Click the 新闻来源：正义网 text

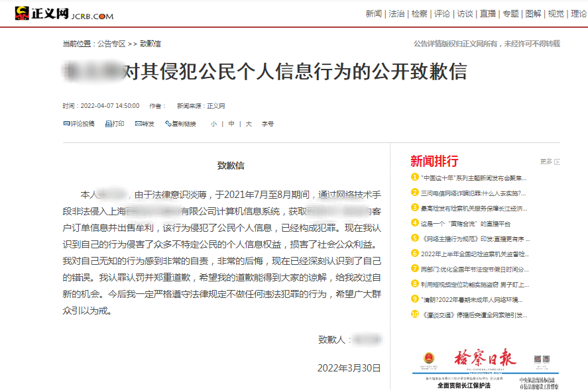pos(201,106)
